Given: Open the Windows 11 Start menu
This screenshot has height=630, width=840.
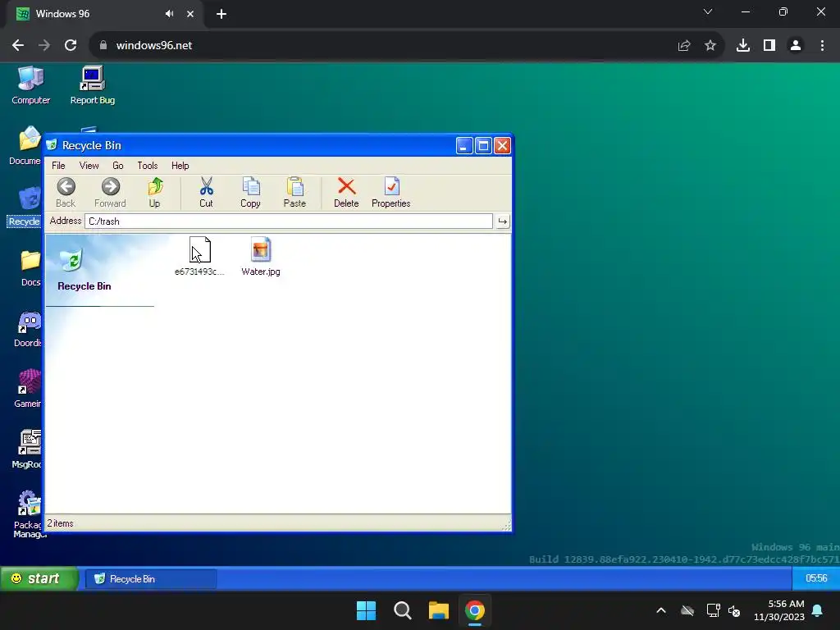Looking at the screenshot, I should click(x=367, y=610).
